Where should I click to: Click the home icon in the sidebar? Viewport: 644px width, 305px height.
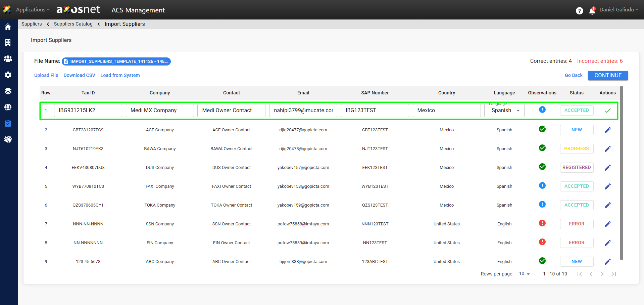pyautogui.click(x=8, y=27)
